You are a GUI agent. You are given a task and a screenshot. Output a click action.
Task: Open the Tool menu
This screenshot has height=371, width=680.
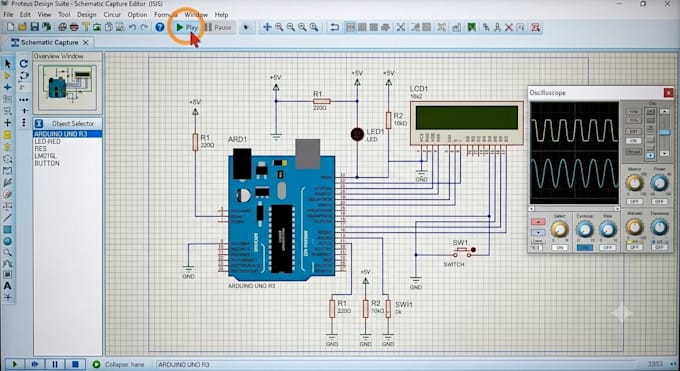pyautogui.click(x=64, y=14)
